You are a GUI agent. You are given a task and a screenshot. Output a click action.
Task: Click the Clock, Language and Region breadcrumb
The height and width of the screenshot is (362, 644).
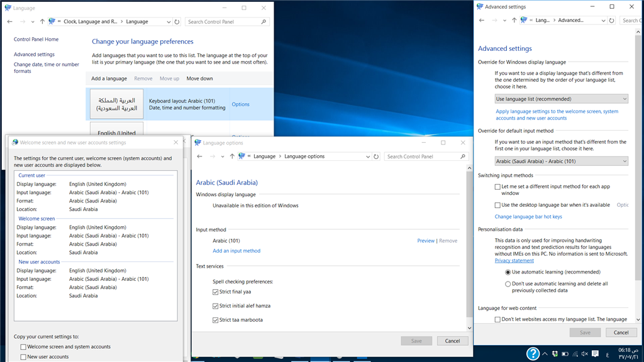[91, 22]
